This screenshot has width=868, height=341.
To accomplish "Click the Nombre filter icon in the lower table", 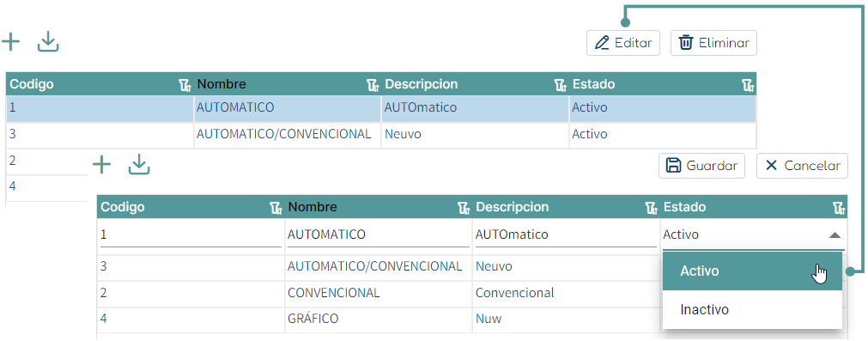I will pos(464,208).
